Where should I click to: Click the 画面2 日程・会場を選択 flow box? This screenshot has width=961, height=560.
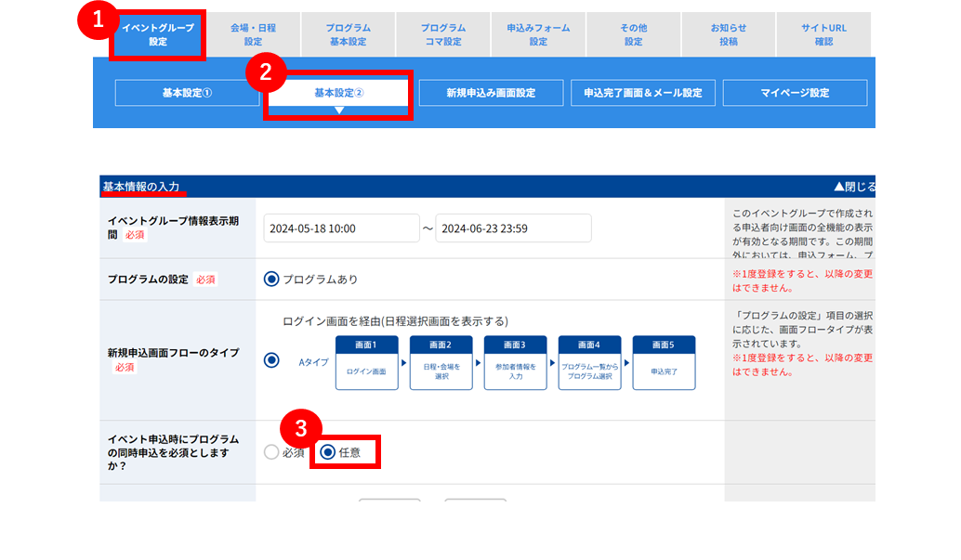click(441, 363)
